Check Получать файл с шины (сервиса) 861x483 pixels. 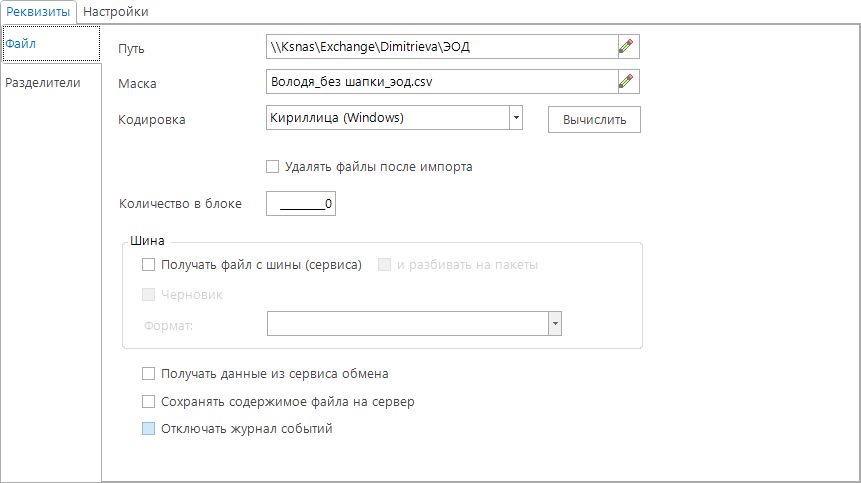(149, 265)
